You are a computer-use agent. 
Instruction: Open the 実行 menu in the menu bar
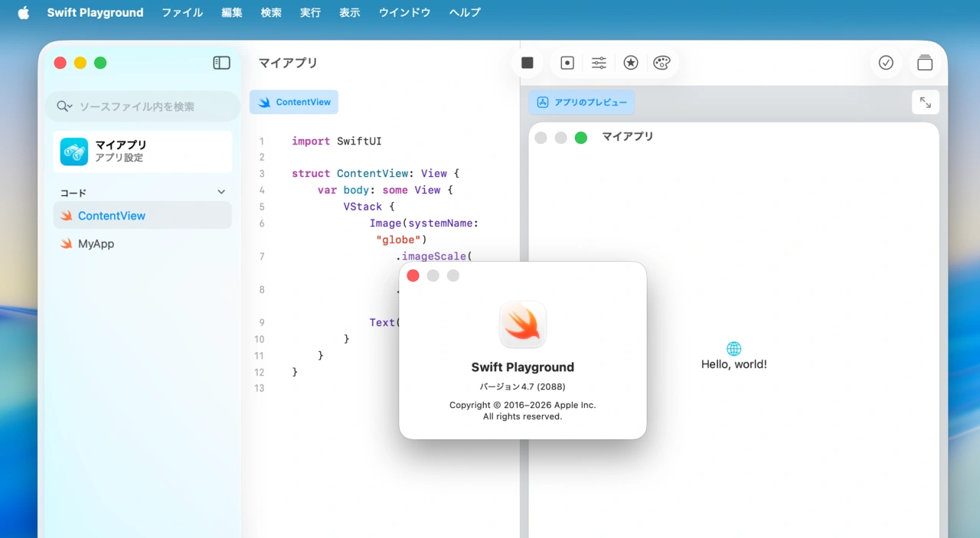(x=310, y=12)
